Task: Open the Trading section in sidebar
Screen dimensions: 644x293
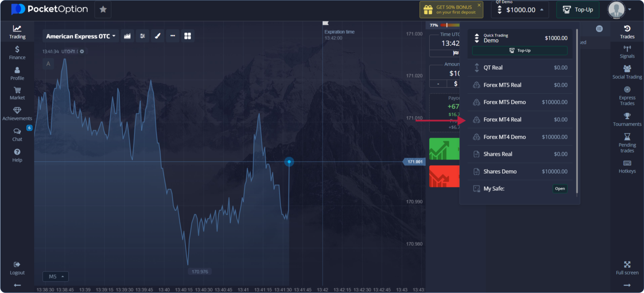Action: (x=17, y=32)
